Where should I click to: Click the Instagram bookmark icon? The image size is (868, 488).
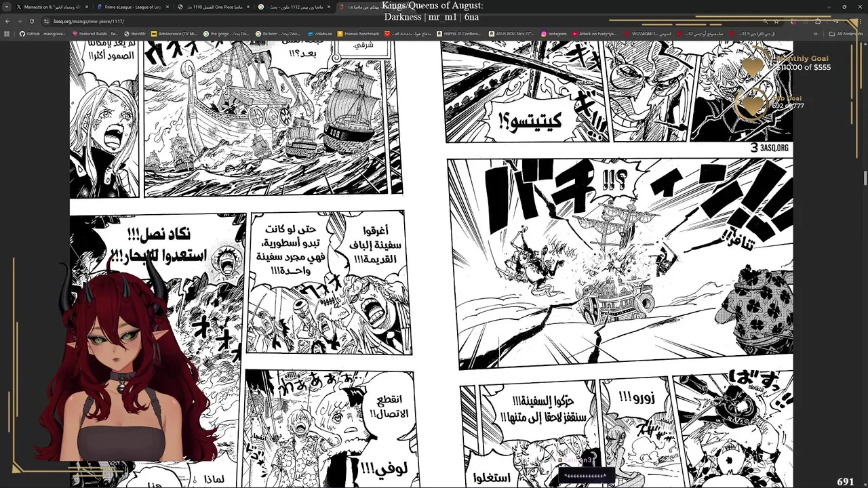pos(544,34)
